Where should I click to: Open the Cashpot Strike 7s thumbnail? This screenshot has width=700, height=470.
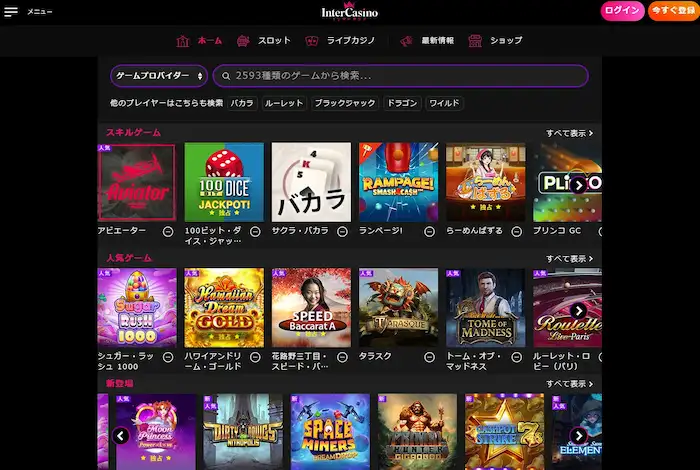point(504,432)
